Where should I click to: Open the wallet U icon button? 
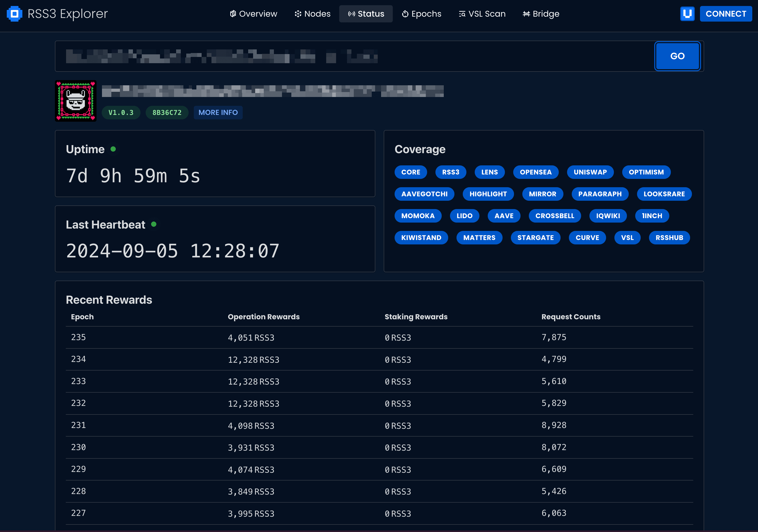click(687, 14)
